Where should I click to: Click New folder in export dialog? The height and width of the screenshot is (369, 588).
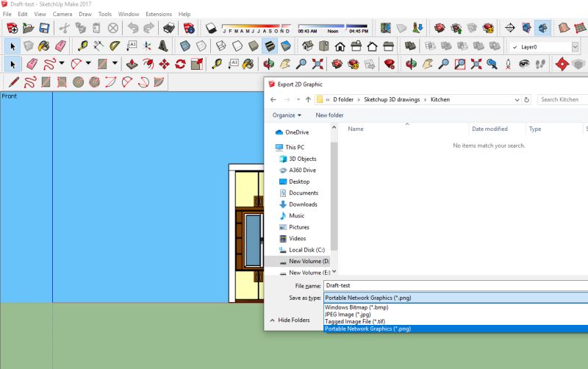(329, 115)
